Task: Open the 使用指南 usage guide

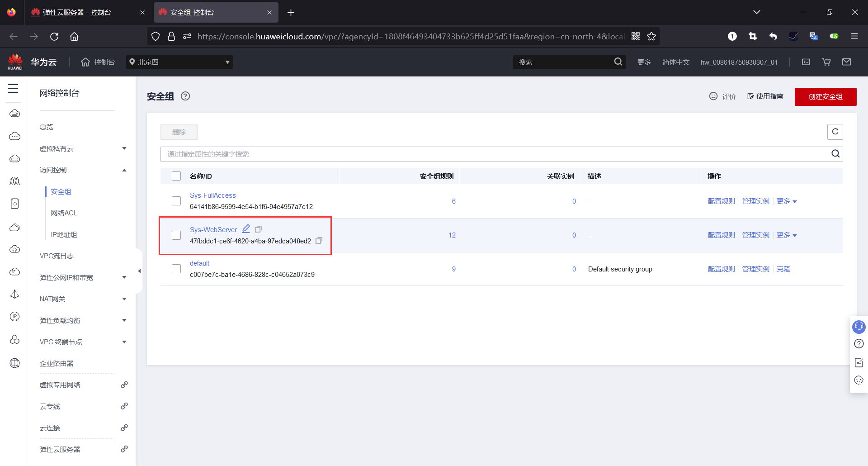Action: pyautogui.click(x=765, y=96)
